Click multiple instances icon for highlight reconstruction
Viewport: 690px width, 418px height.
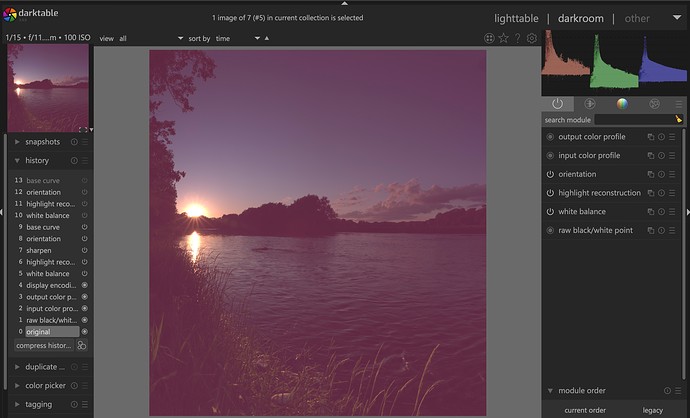pos(650,193)
